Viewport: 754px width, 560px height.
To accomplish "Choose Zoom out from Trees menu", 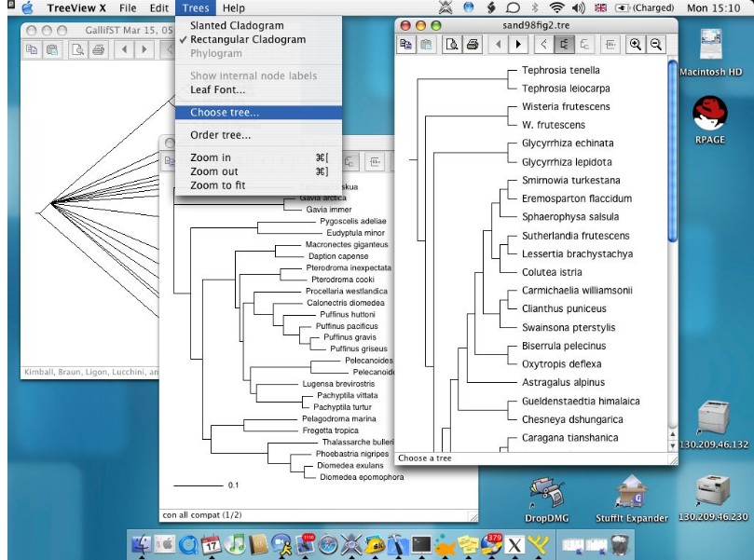I will click(x=258, y=171).
